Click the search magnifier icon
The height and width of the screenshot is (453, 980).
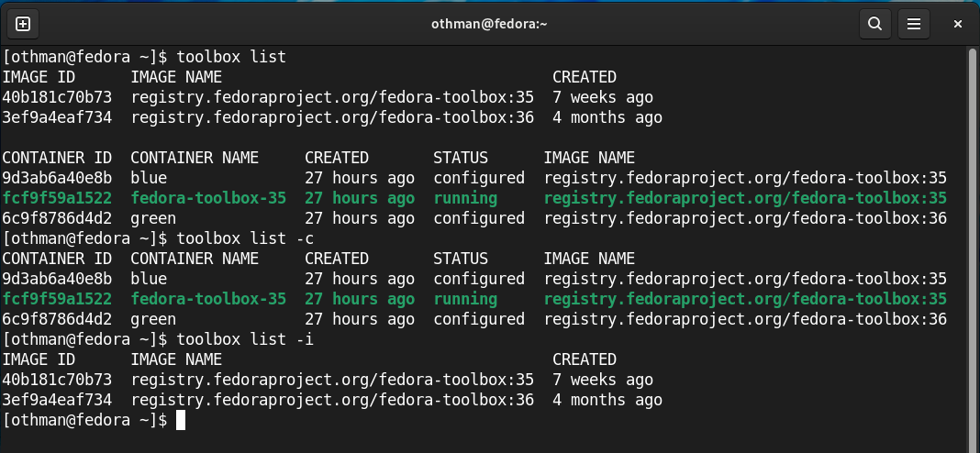(875, 24)
